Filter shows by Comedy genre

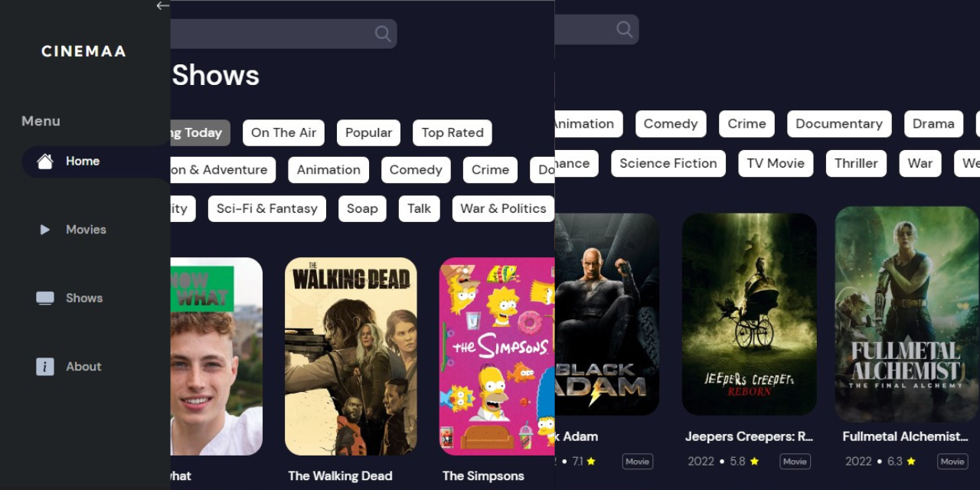pyautogui.click(x=416, y=170)
